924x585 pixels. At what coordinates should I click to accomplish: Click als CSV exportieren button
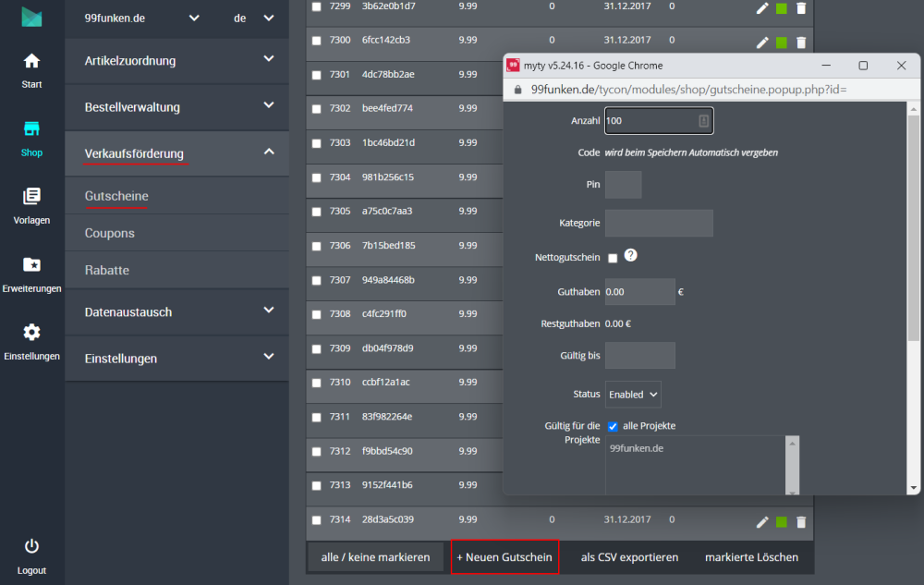(x=629, y=557)
